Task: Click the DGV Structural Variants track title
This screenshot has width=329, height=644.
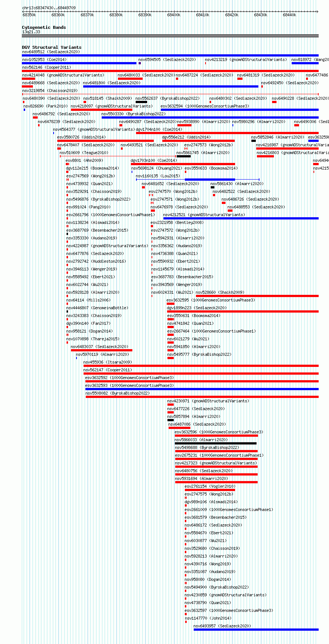Action: [x=52, y=47]
